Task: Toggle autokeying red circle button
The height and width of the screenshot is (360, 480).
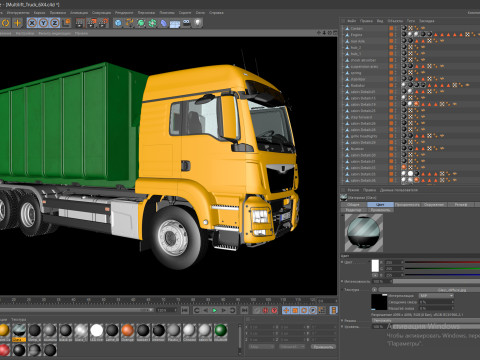Action: tap(265, 310)
